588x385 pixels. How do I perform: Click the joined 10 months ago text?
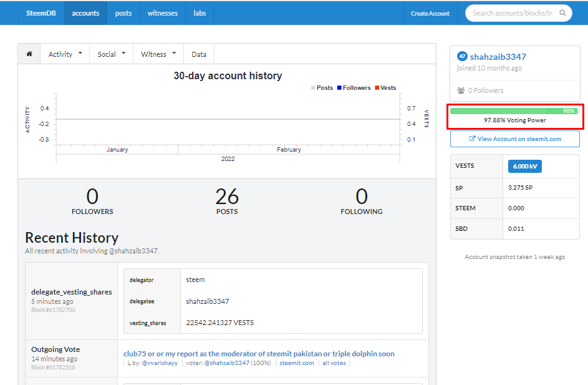489,68
